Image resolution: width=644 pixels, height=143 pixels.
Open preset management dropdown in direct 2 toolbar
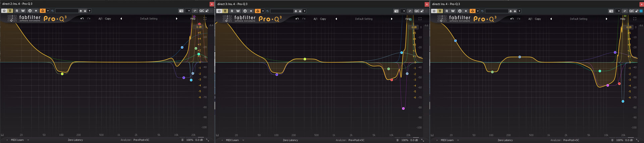pyautogui.click(x=90, y=11)
